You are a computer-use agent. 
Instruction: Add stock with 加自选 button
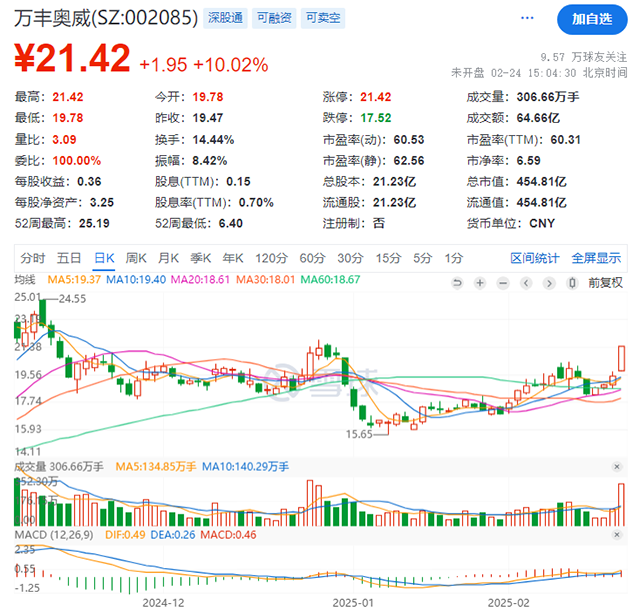click(592, 19)
